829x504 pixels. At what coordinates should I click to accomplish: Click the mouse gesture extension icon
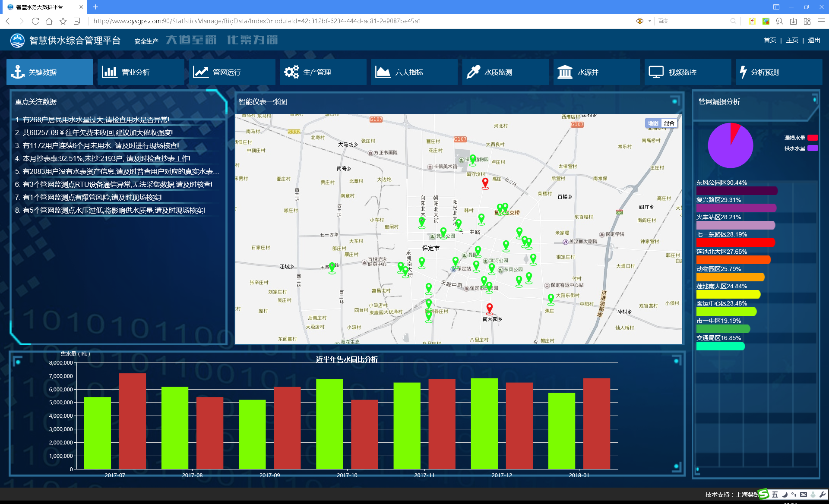tap(752, 21)
